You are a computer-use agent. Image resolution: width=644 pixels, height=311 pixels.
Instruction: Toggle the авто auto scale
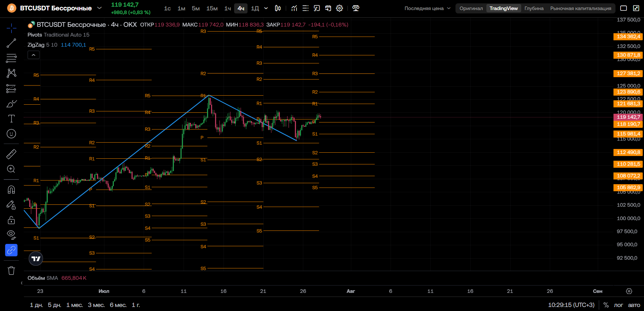(x=634, y=305)
